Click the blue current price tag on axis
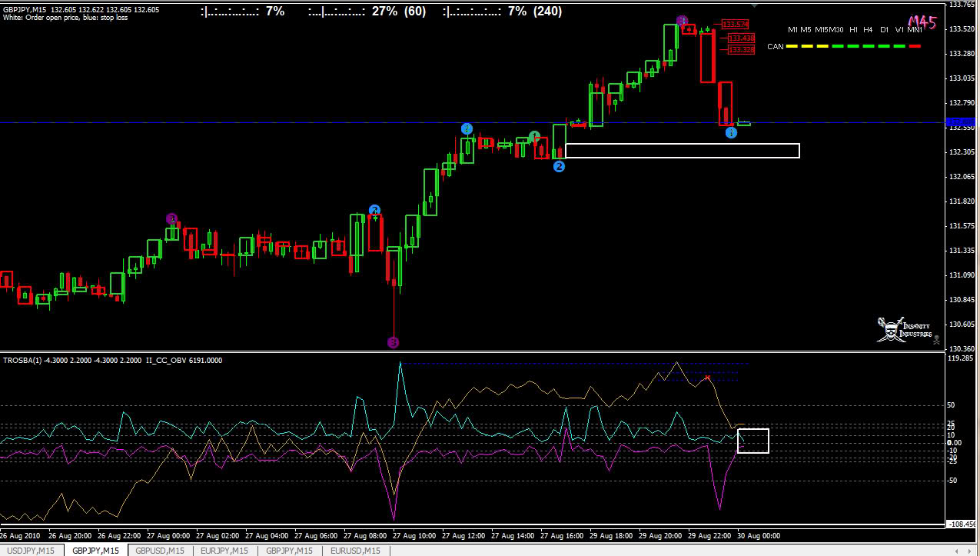980x556 pixels. 962,122
